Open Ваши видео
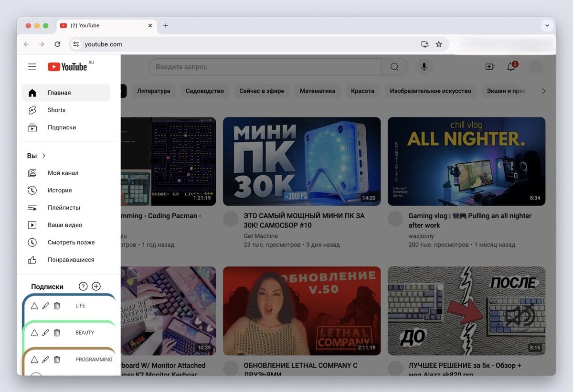Viewport: 573px width, 392px height. pos(66,225)
